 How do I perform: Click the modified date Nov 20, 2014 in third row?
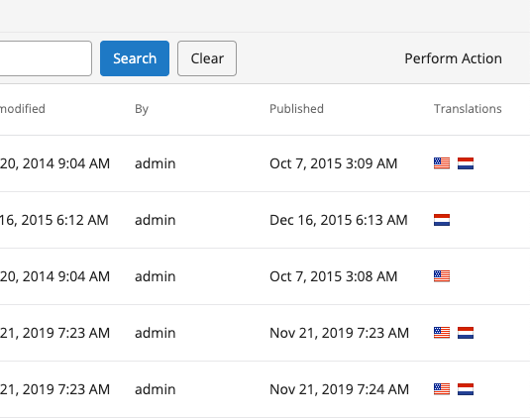tap(54, 276)
